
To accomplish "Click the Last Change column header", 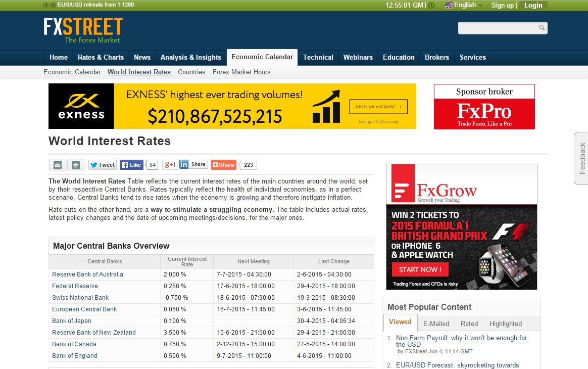I will [334, 262].
